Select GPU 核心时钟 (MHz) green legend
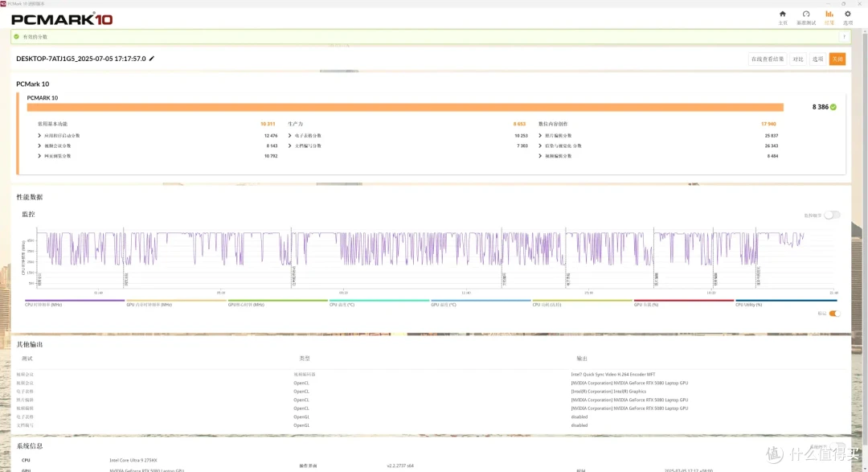This screenshot has width=868, height=472. pos(278,302)
